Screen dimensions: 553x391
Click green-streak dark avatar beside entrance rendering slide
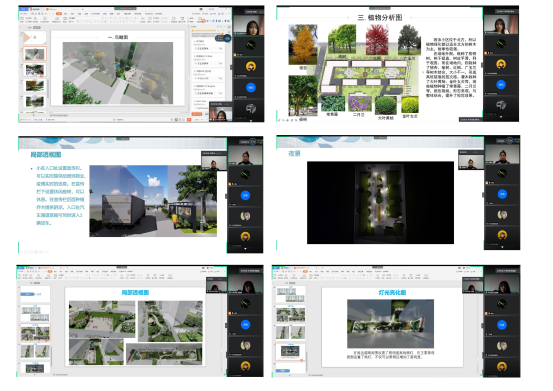245,174
